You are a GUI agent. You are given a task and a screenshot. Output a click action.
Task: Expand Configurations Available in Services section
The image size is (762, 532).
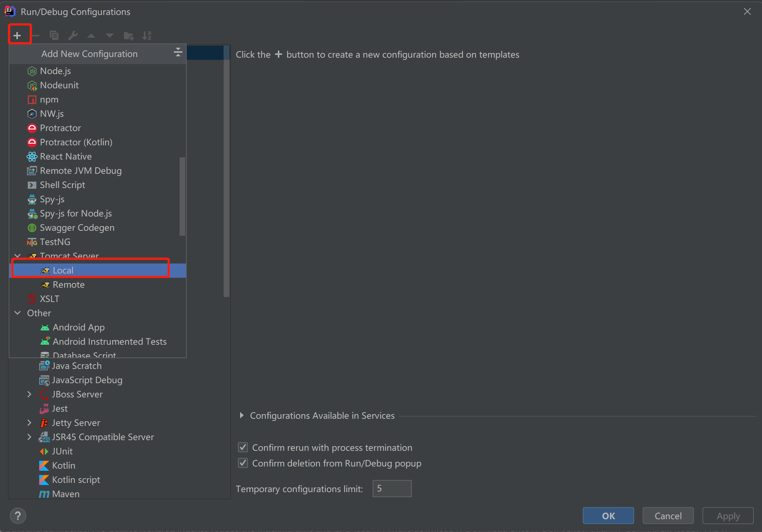(242, 415)
